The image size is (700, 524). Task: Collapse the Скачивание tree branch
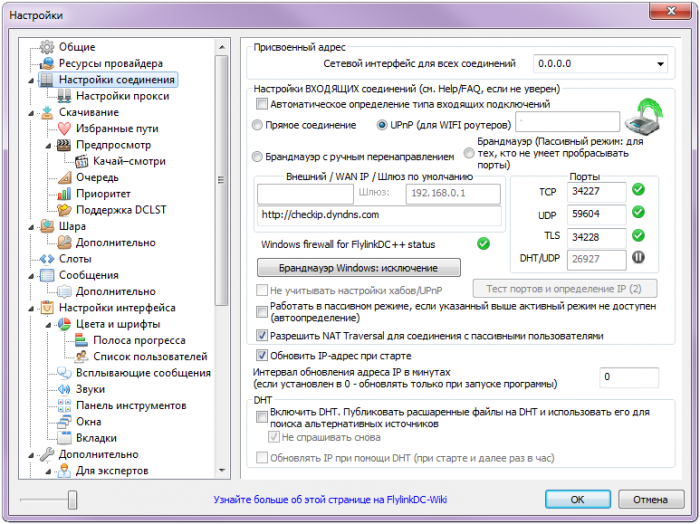click(36, 113)
